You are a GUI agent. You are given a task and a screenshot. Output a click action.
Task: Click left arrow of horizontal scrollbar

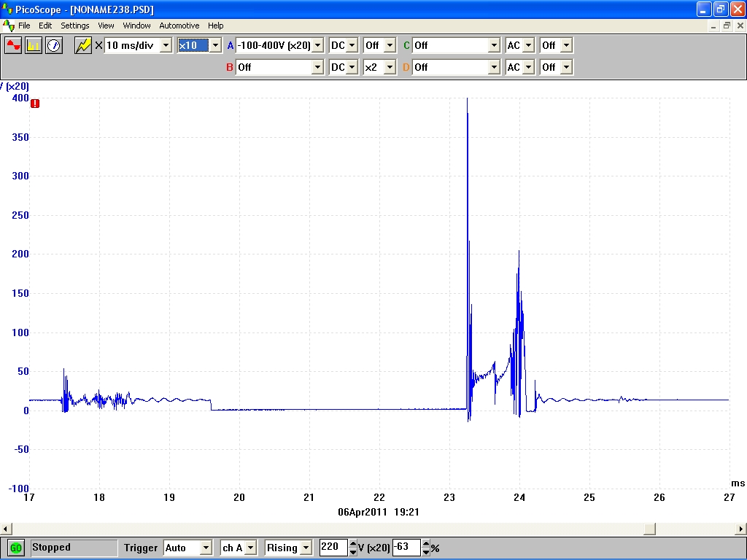coord(6,529)
